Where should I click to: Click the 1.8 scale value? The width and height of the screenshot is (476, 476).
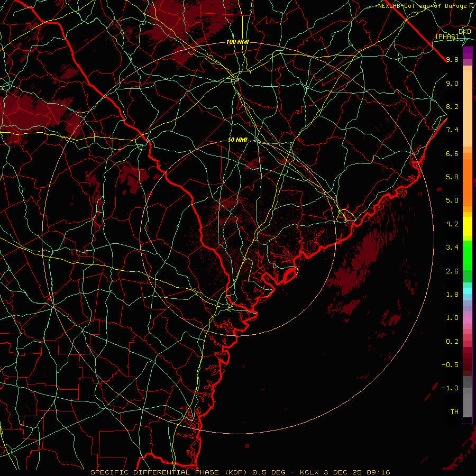pyautogui.click(x=452, y=295)
